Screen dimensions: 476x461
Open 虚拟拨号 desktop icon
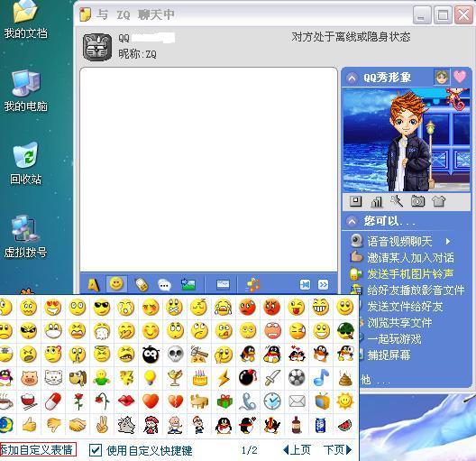(26, 237)
